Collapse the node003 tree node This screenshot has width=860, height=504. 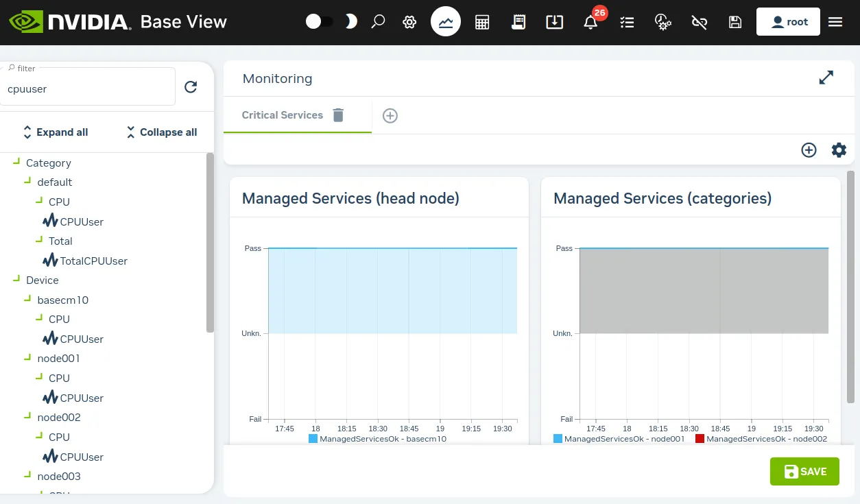click(28, 475)
